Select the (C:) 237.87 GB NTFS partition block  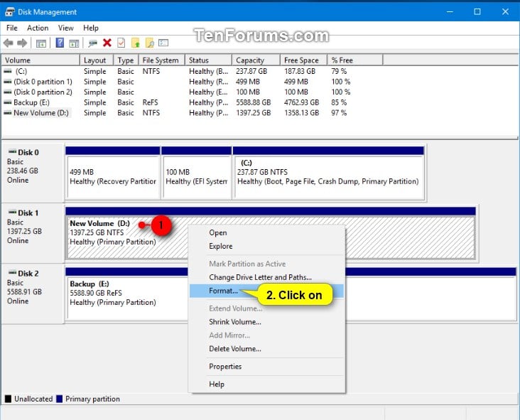click(x=329, y=173)
